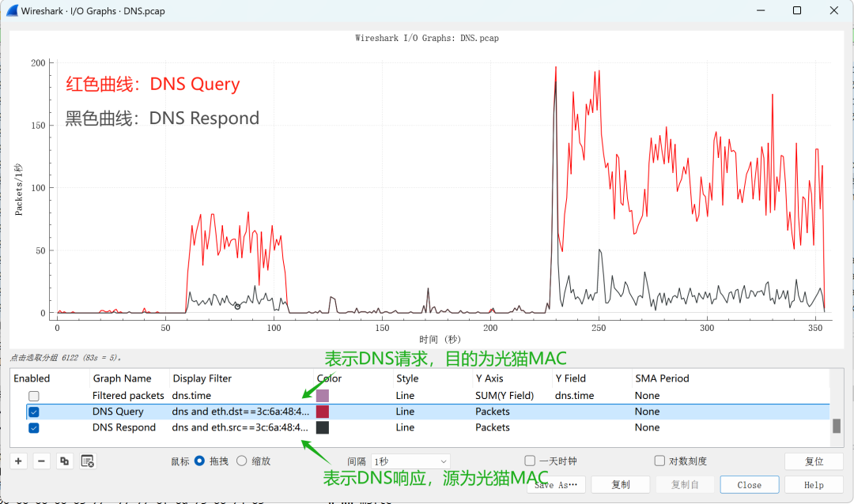Viewport: 854px width, 504px height.
Task: Enable the Filtered packets graph checkbox
Action: point(33,396)
